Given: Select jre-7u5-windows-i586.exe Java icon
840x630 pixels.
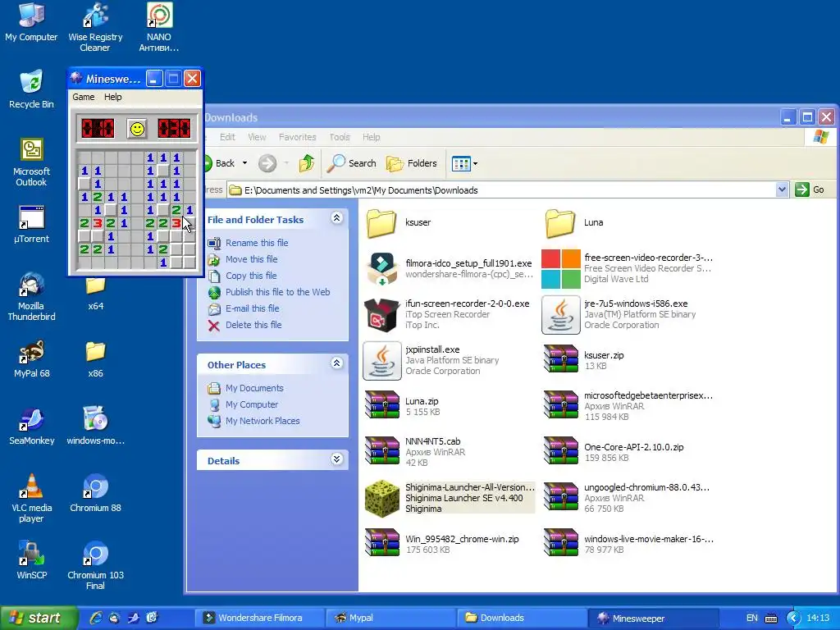Looking at the screenshot, I should tap(561, 315).
